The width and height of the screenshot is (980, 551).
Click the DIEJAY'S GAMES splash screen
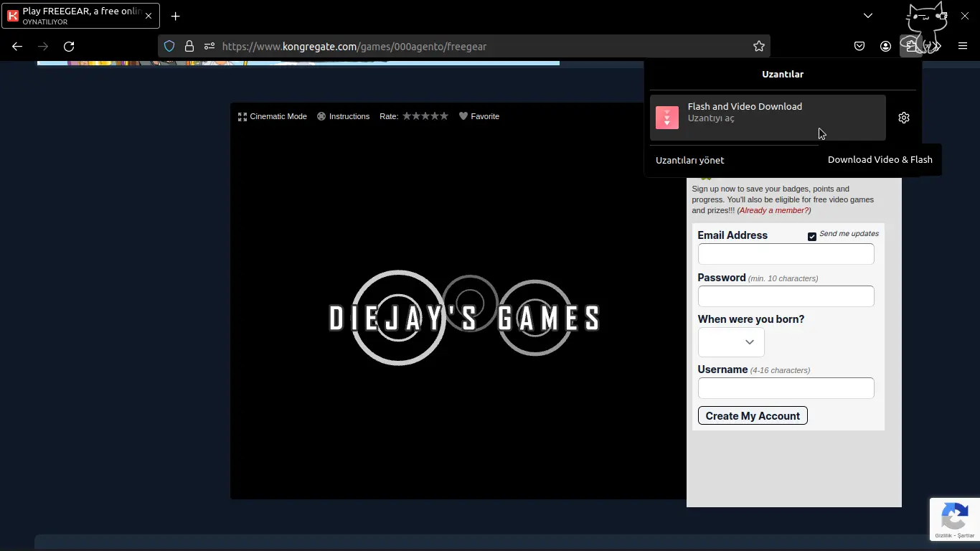[x=464, y=318]
